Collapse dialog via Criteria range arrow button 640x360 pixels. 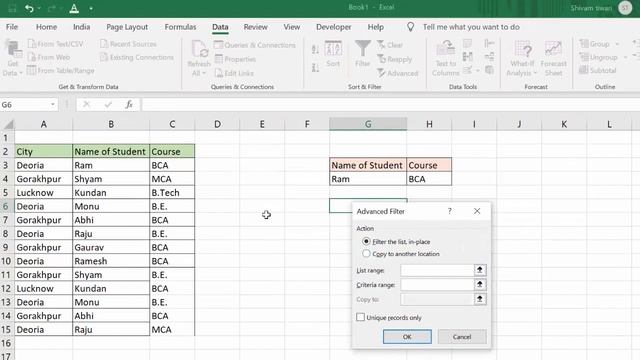(x=480, y=284)
